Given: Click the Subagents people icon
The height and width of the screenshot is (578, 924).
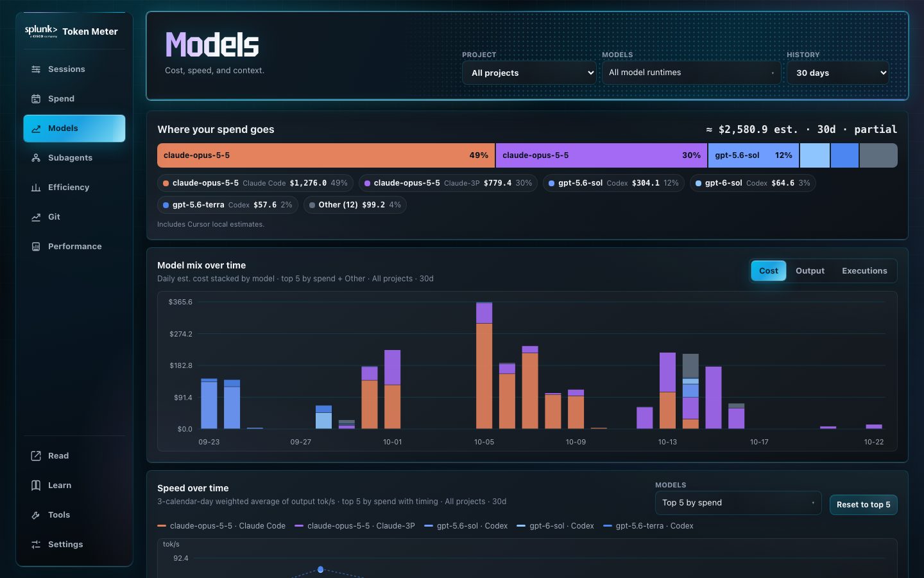Looking at the screenshot, I should [x=36, y=158].
